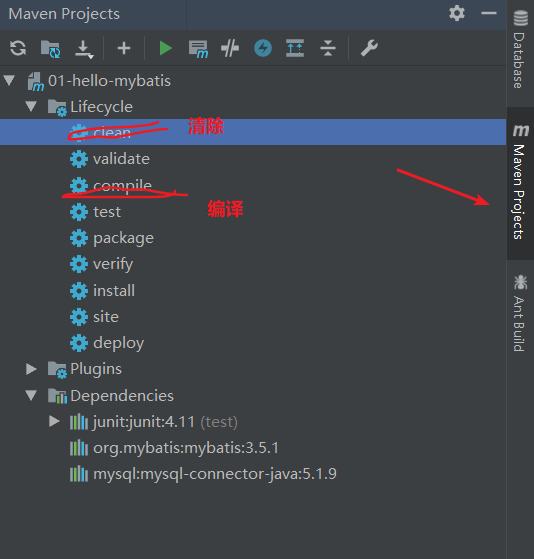The width and height of the screenshot is (534, 559).
Task: Run Maven build with green play icon
Action: coord(165,48)
